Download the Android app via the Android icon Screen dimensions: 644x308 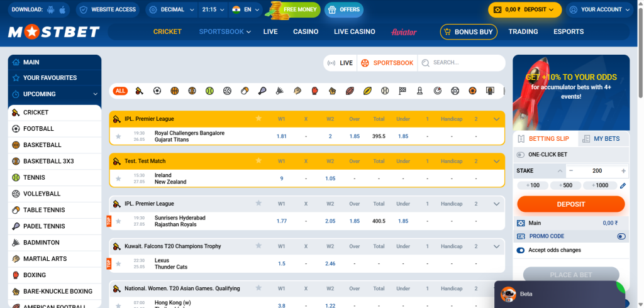pos(51,9)
